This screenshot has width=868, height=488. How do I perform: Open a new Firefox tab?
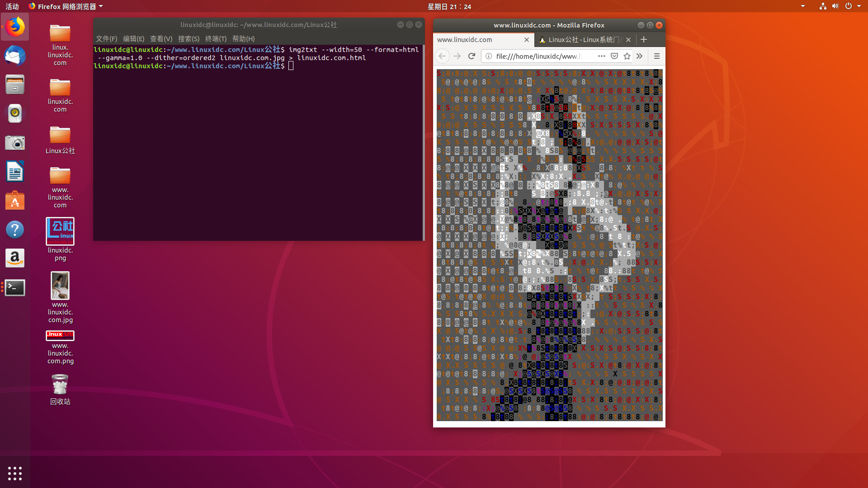[x=644, y=39]
